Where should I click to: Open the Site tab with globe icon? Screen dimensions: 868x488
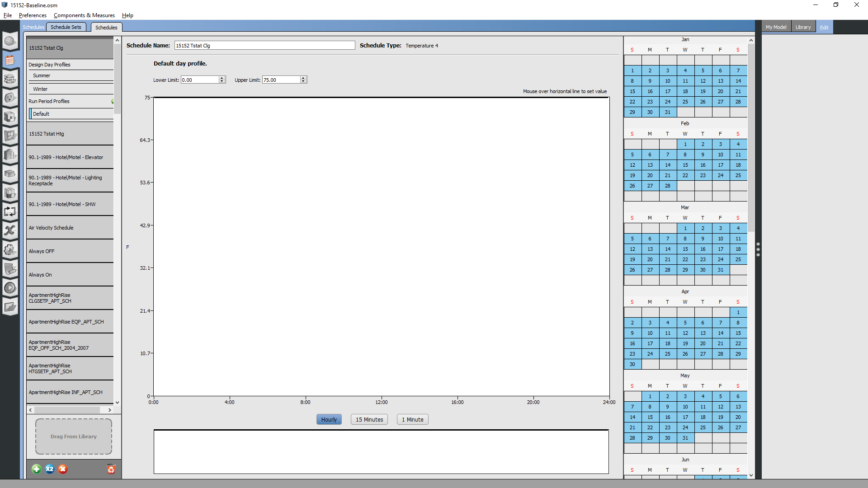pos(10,41)
